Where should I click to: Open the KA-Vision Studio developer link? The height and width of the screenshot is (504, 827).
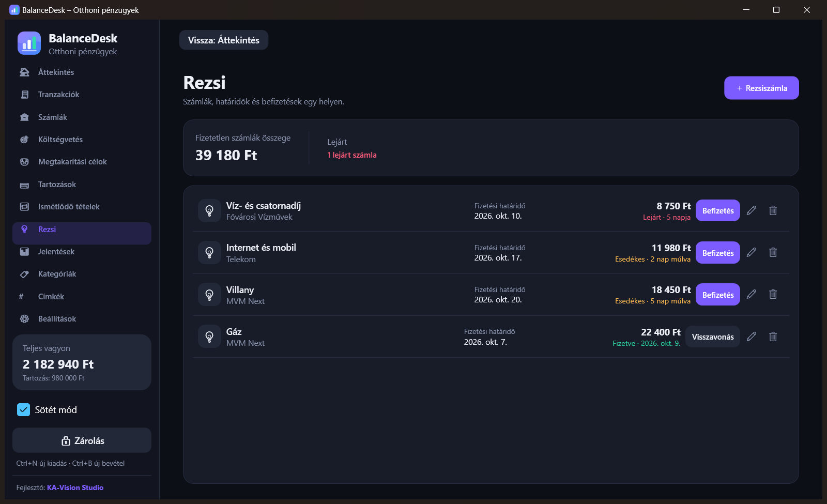[75, 487]
